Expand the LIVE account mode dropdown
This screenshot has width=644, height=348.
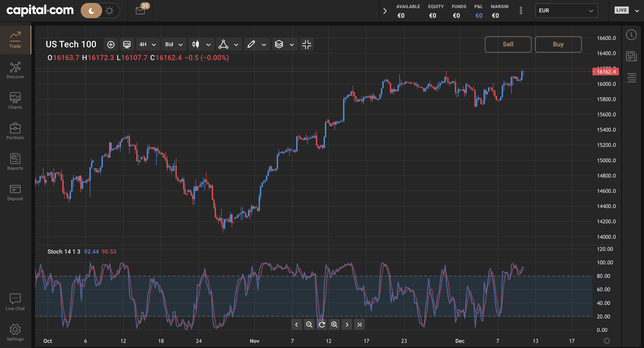pos(637,11)
